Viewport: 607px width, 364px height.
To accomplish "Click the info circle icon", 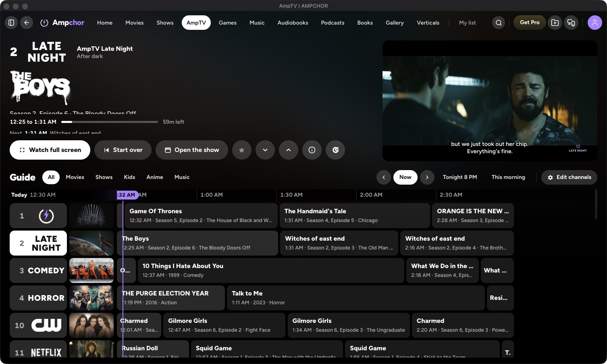I will (312, 150).
